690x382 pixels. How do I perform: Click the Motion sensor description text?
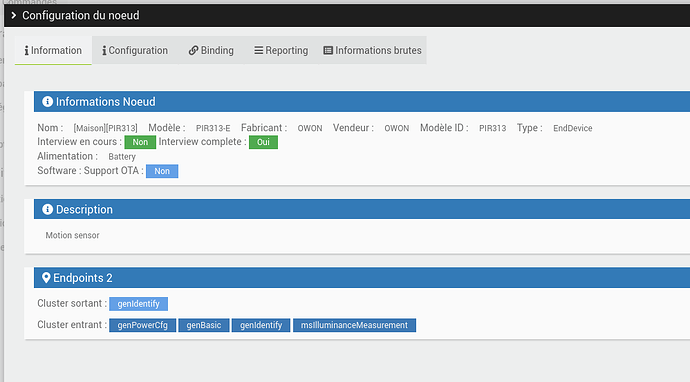73,235
